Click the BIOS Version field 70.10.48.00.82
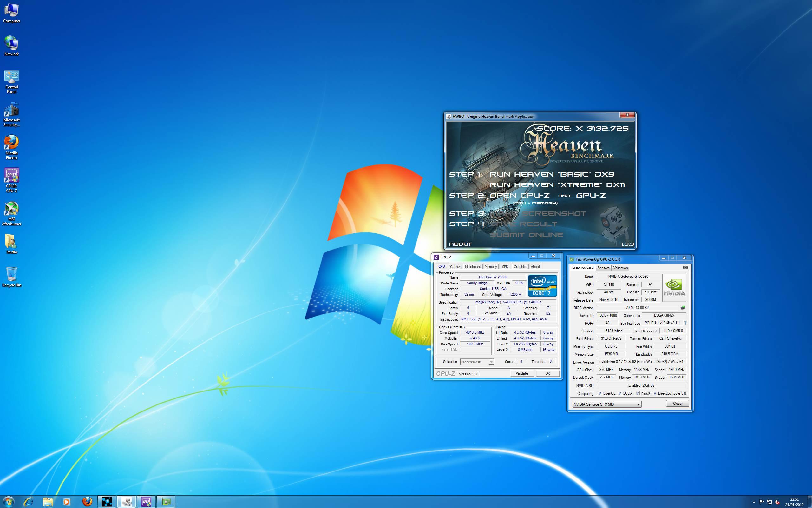This screenshot has width=812, height=508. click(637, 307)
